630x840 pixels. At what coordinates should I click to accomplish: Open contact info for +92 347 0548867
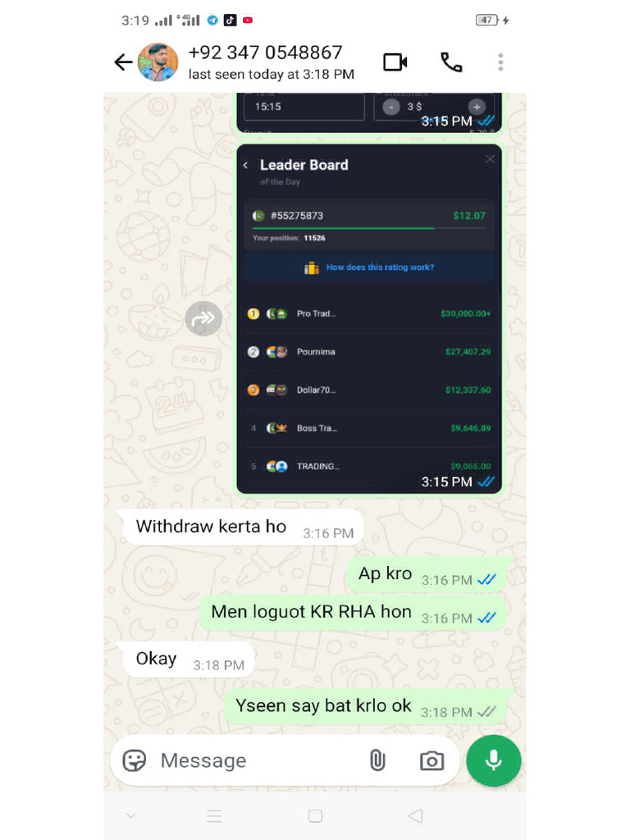(271, 62)
